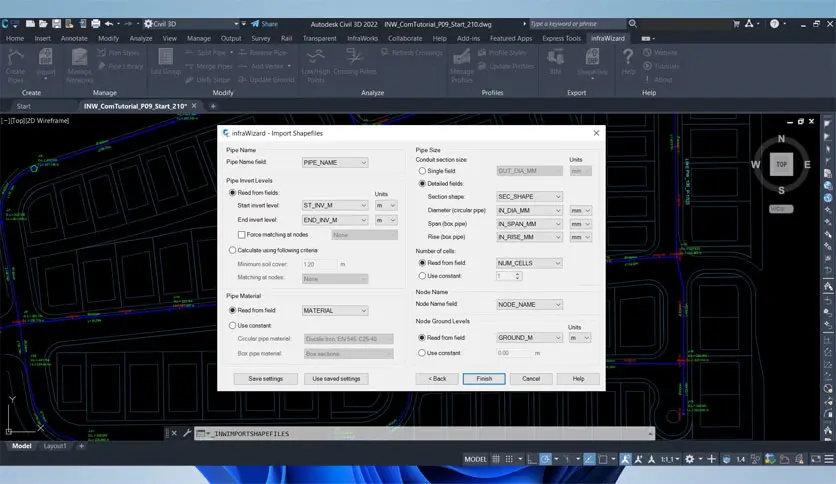Open workspace switching gear in status bar
Viewport: 836px width, 484px height.
689,459
